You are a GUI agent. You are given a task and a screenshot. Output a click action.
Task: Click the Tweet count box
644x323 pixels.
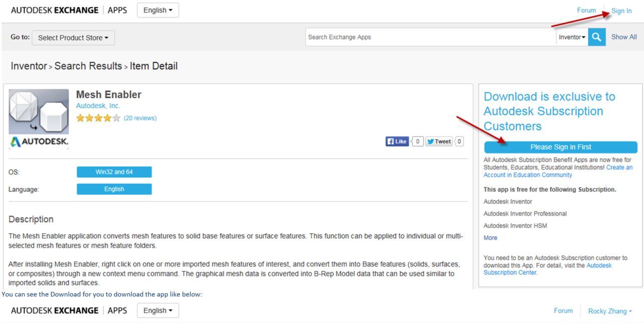tap(459, 141)
